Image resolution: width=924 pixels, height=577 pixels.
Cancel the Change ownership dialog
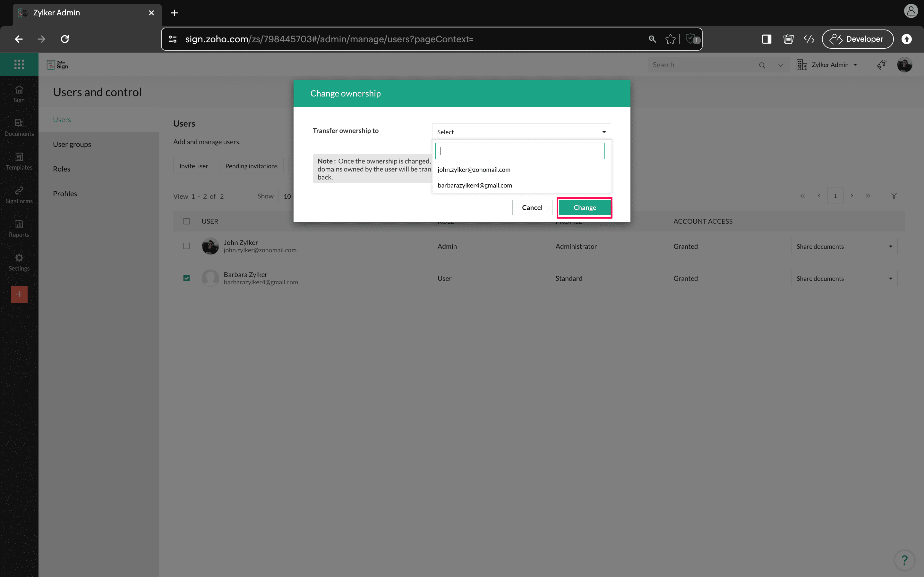click(532, 208)
